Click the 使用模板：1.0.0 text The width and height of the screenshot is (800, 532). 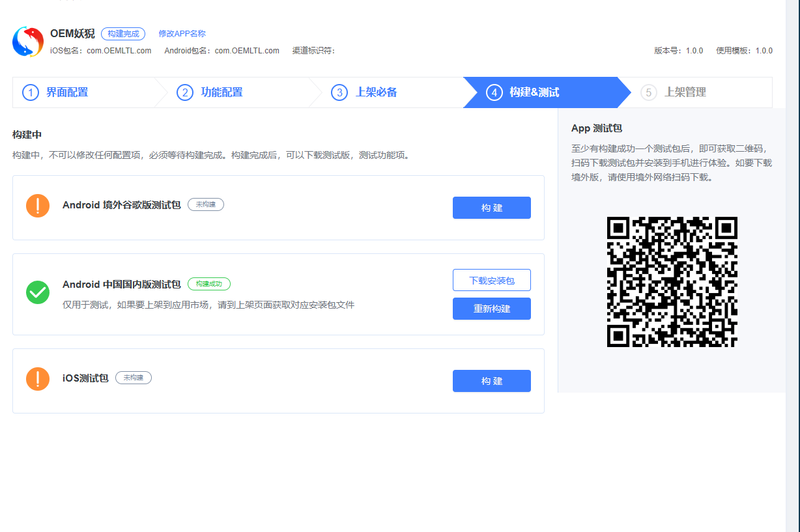point(744,51)
